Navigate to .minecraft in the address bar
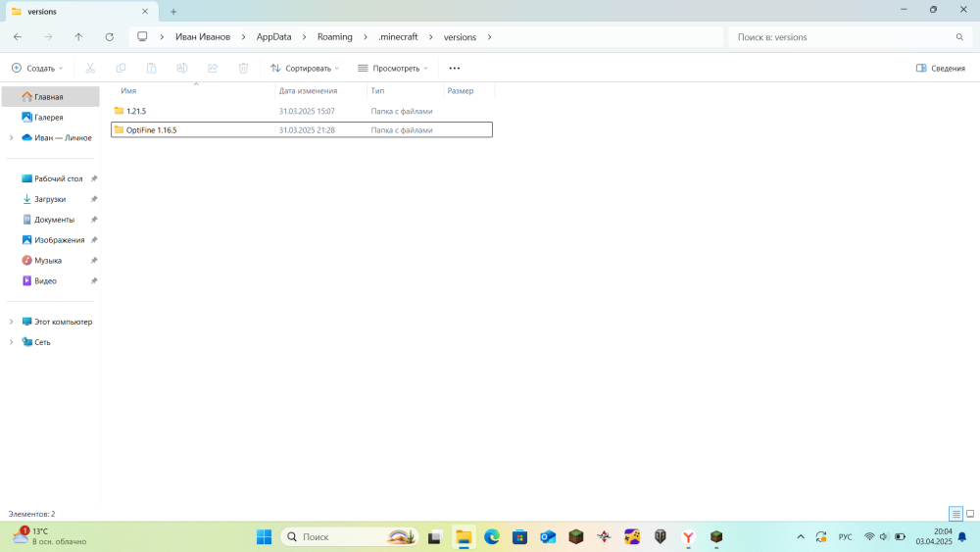This screenshot has width=980, height=552. (x=398, y=37)
